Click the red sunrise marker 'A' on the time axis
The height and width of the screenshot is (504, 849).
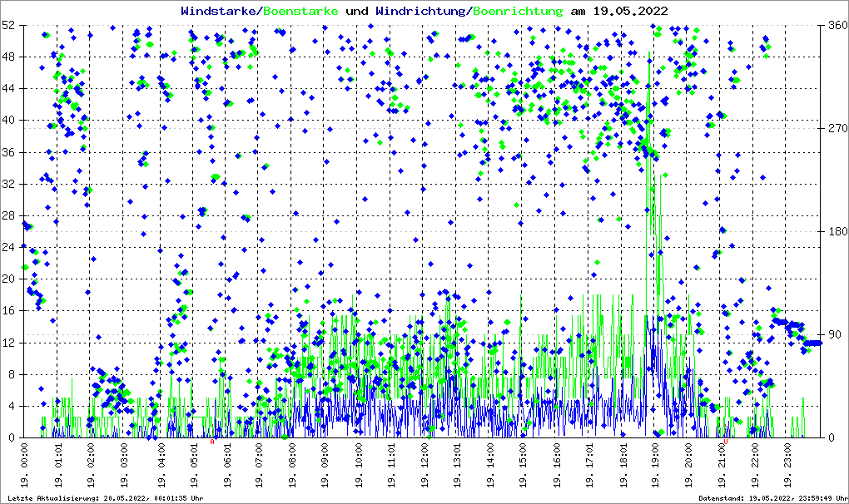[212, 442]
